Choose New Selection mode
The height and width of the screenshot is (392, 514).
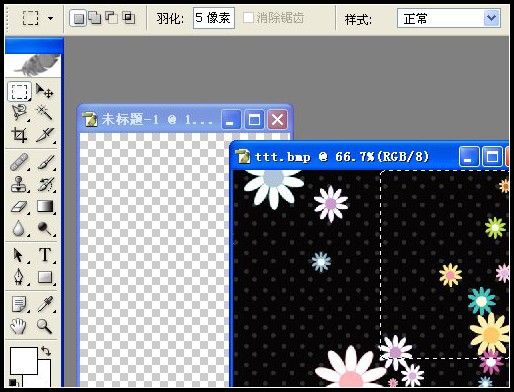click(x=78, y=18)
